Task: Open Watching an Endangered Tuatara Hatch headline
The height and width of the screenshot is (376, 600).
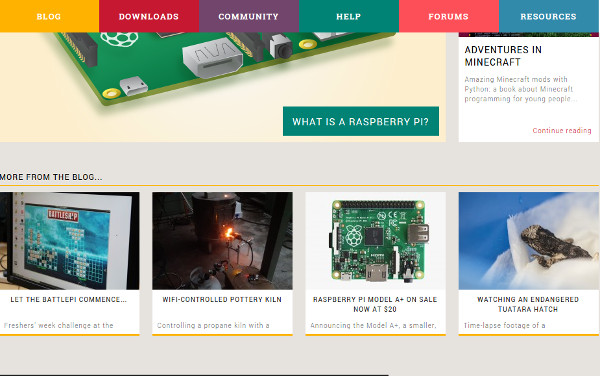Action: pyautogui.click(x=528, y=304)
